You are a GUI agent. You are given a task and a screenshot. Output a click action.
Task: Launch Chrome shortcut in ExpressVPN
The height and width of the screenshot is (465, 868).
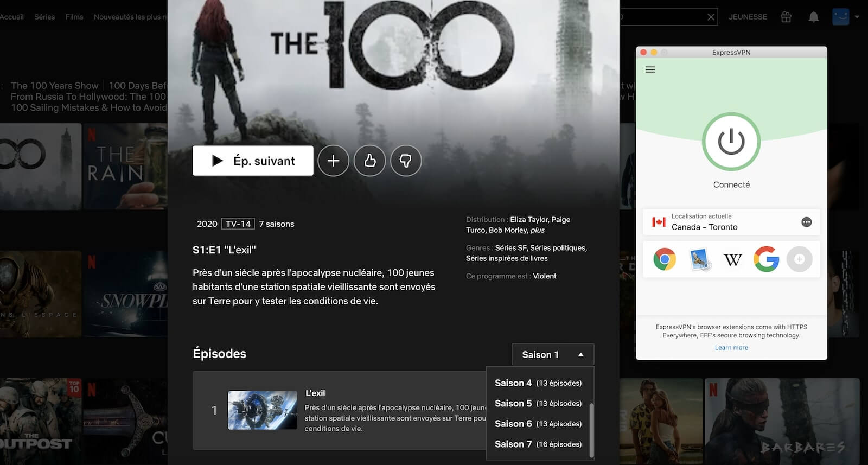[x=665, y=259]
